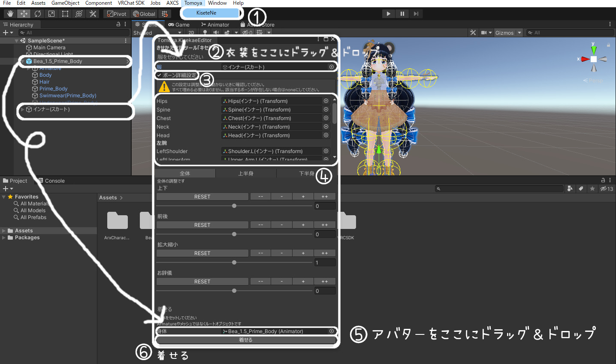The width and height of the screenshot is (616, 364).
Task: Toggle scene audio speaker icon
Action: pyautogui.click(x=216, y=33)
